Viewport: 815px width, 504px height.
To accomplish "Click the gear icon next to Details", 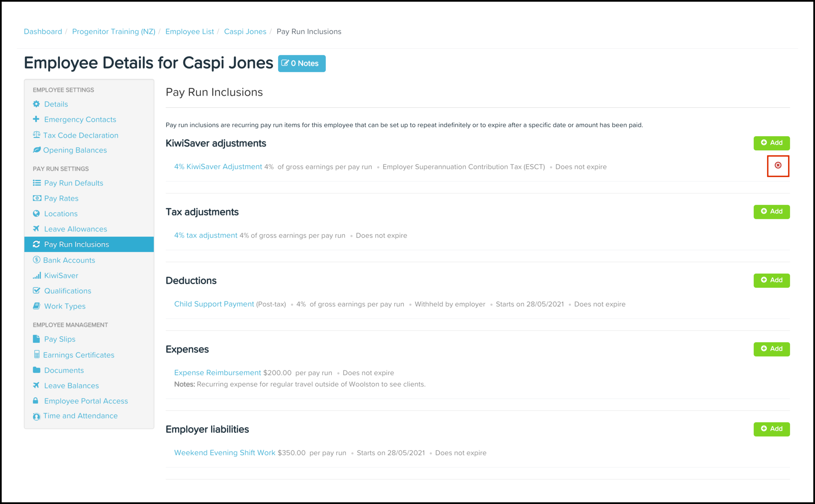I will click(x=36, y=104).
